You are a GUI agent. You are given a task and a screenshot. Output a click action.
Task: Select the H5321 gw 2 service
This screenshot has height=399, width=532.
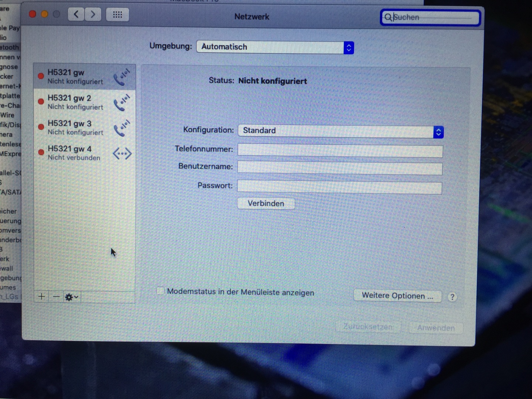85,102
